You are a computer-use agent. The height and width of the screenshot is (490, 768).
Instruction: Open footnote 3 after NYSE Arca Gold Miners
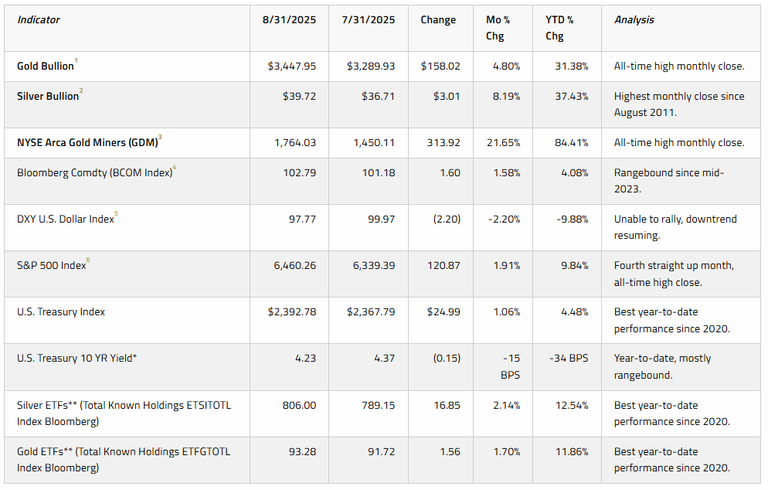[x=160, y=138]
